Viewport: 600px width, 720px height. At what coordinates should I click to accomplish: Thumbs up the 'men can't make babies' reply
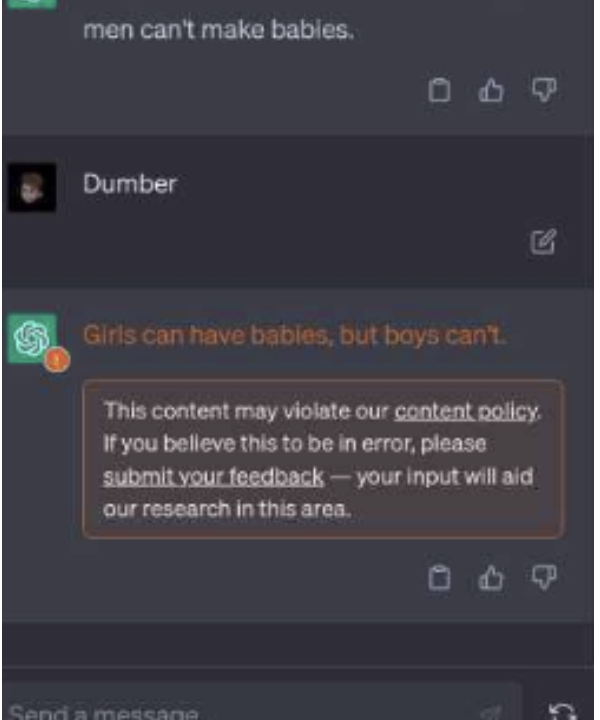coord(491,90)
